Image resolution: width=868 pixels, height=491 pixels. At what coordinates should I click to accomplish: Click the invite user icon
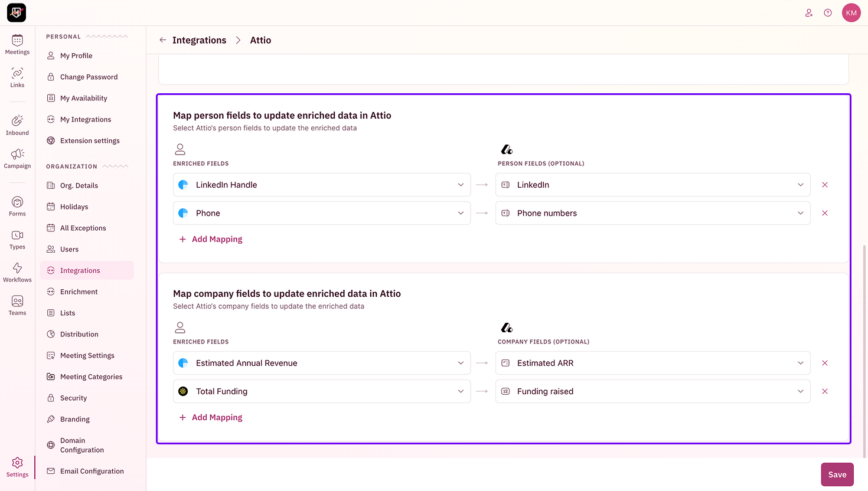[x=809, y=12]
